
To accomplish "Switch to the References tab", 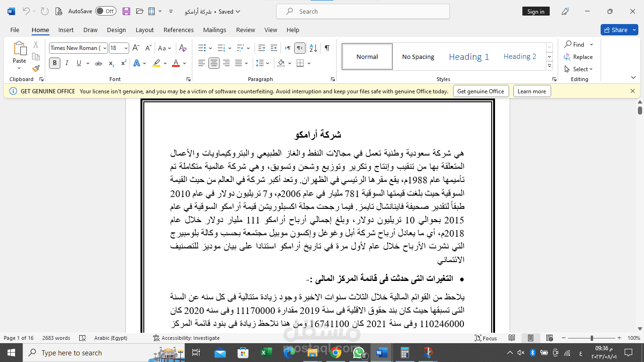I will coord(179,30).
